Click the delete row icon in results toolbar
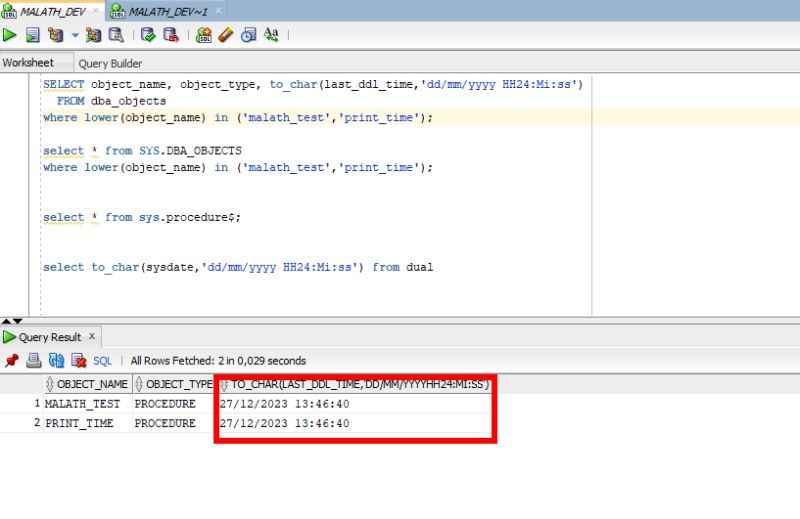The image size is (800, 519). (79, 361)
